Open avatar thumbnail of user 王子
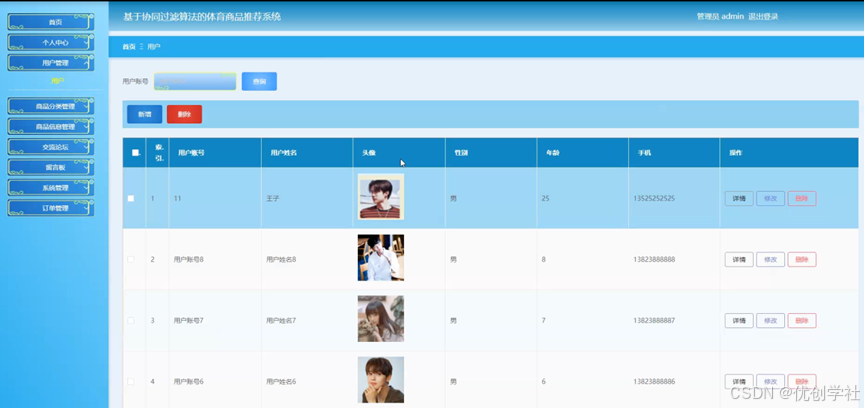864x408 pixels. coord(381,197)
